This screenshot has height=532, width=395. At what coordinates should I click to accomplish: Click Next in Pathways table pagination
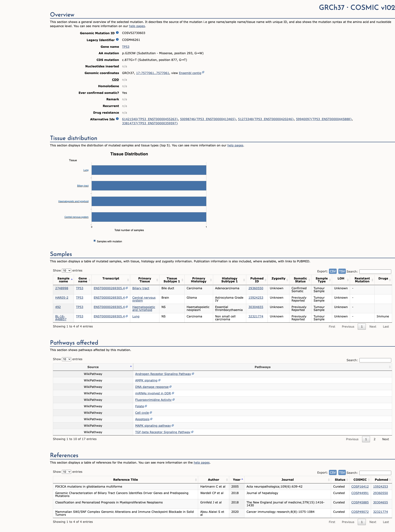(385, 439)
